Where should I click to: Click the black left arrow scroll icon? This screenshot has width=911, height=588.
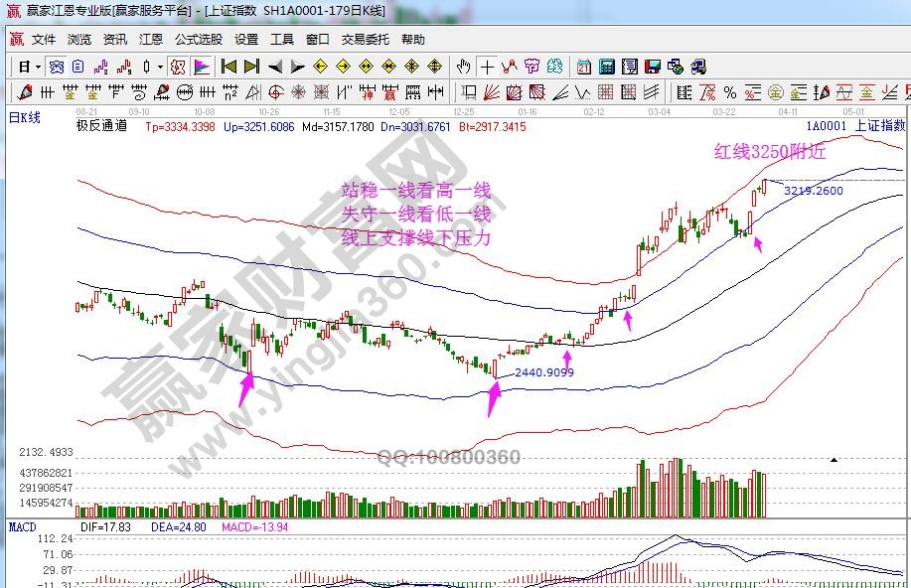coord(274,67)
